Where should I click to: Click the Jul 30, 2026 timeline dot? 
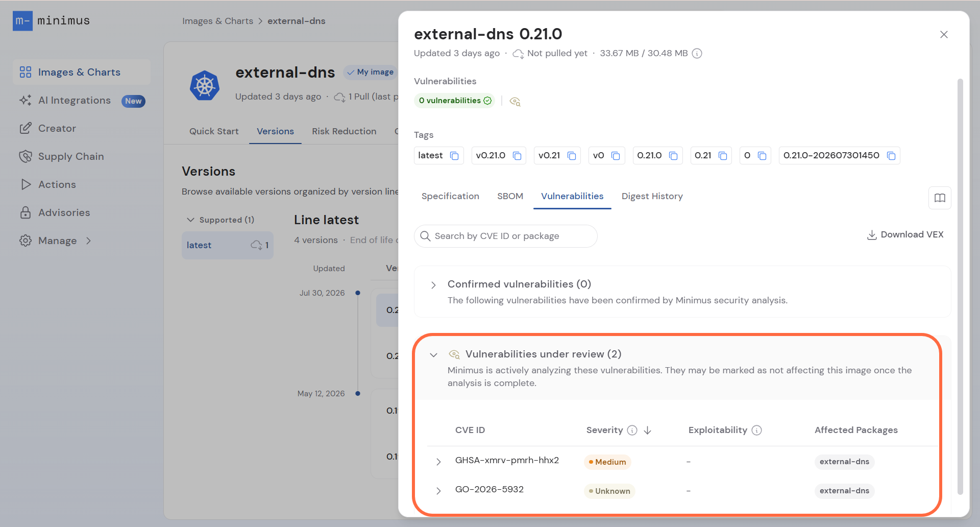click(x=358, y=293)
